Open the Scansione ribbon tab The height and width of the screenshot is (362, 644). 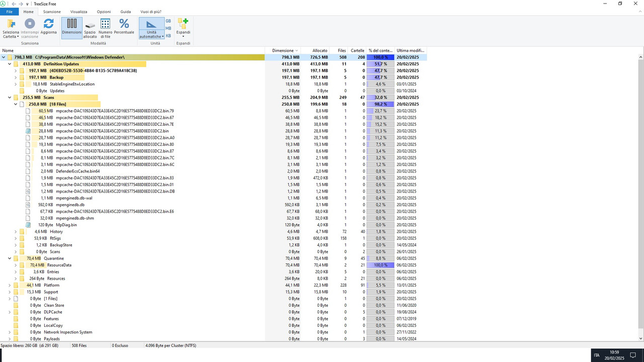pos(52,12)
